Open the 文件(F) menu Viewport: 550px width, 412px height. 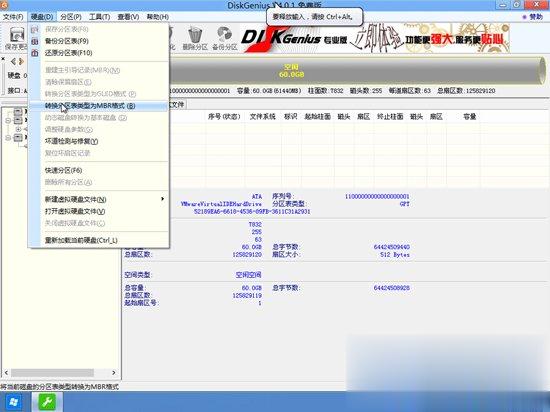click(13, 17)
